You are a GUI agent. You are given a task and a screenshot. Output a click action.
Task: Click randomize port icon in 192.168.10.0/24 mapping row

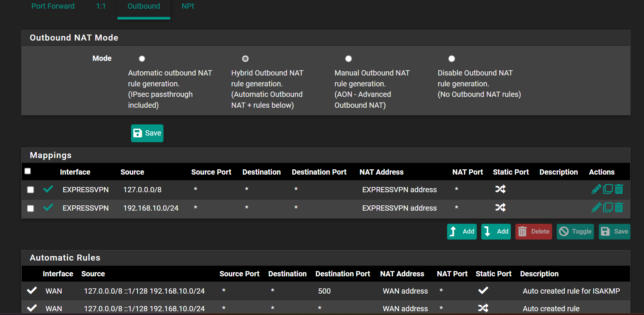click(x=500, y=207)
